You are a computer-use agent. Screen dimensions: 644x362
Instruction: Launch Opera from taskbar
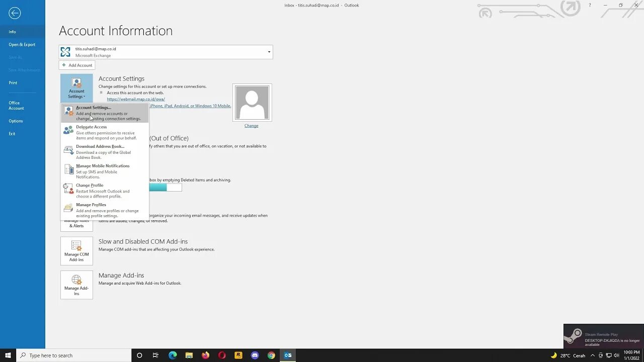coord(222,355)
